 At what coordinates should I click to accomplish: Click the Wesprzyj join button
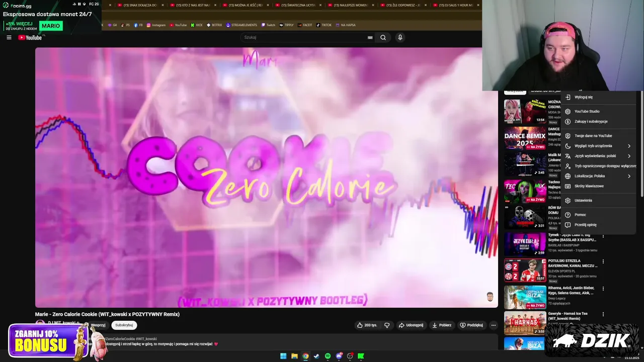(x=98, y=325)
